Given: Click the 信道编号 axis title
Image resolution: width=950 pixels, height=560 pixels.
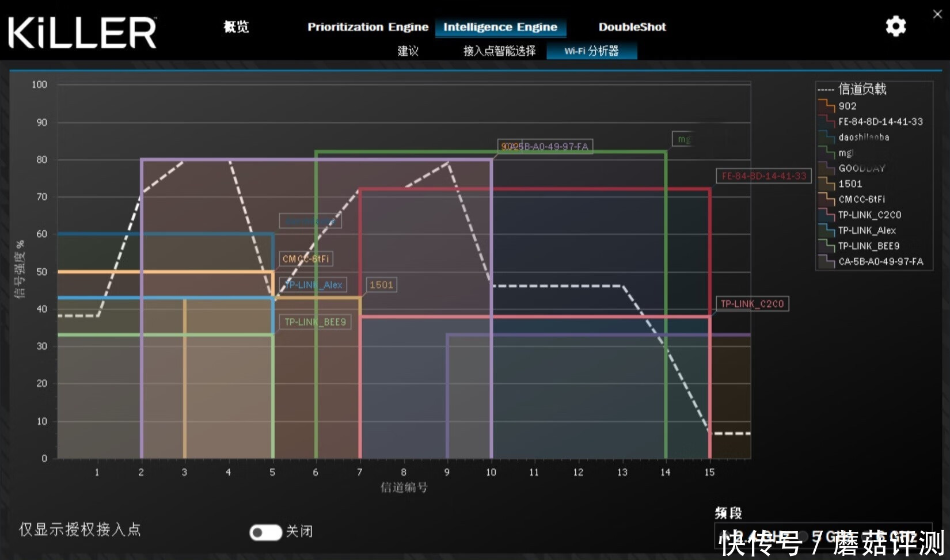Looking at the screenshot, I should [x=404, y=487].
